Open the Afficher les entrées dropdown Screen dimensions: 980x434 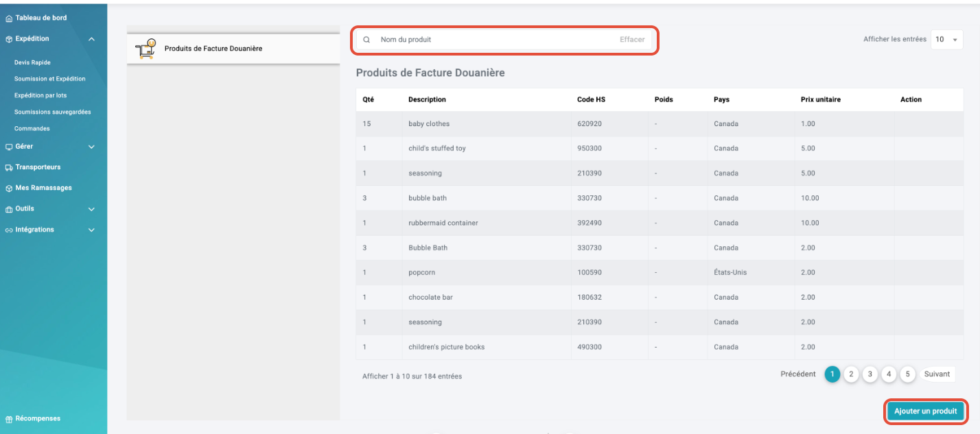(946, 40)
